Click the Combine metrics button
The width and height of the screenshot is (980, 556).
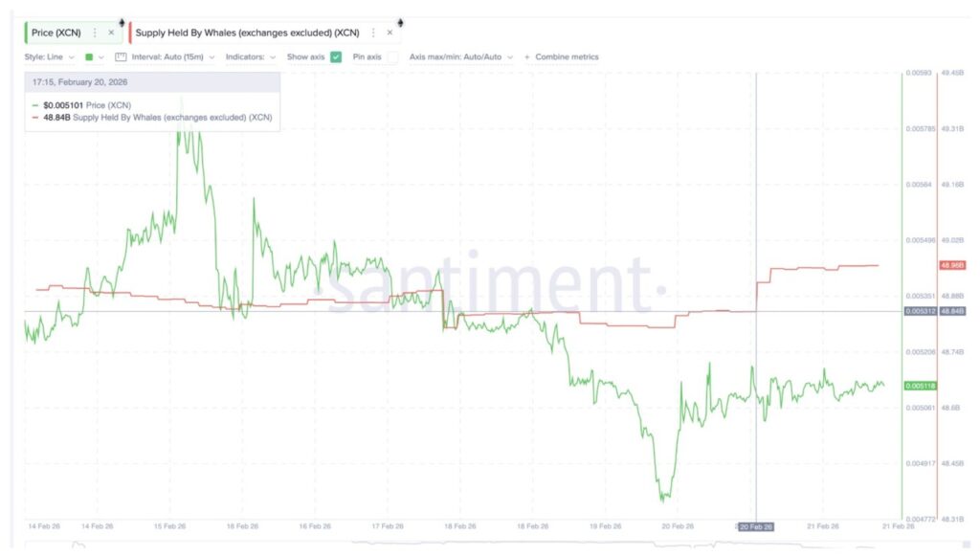point(567,57)
